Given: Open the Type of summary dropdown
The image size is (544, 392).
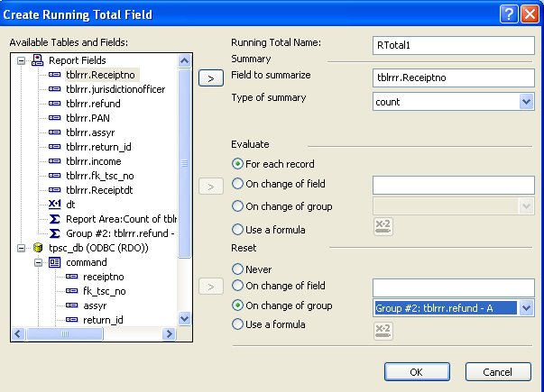Looking at the screenshot, I should pos(527,102).
